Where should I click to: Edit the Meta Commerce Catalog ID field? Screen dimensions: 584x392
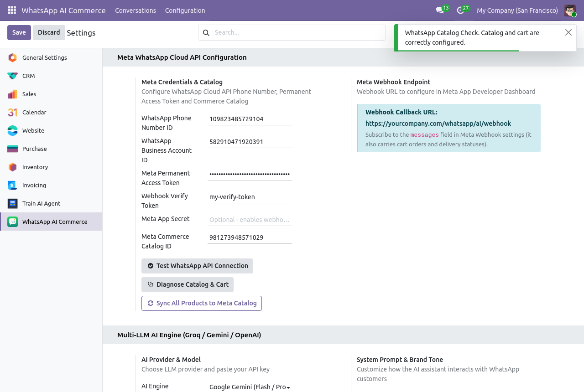coord(250,237)
